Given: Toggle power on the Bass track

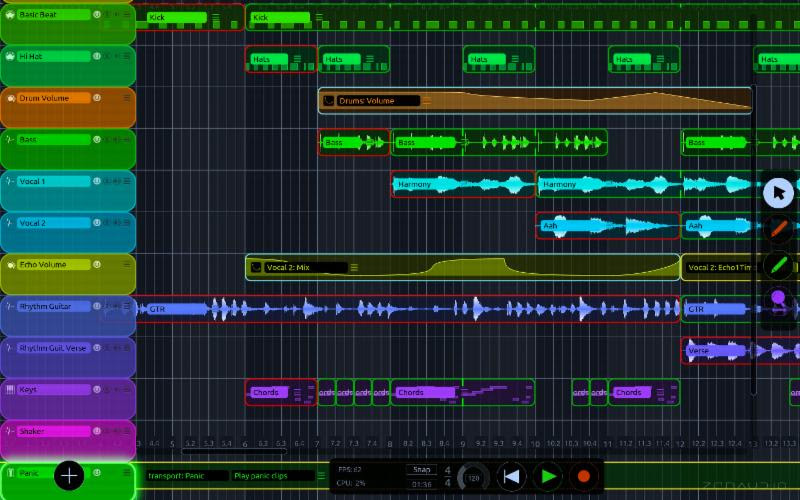Looking at the screenshot, I should [98, 140].
